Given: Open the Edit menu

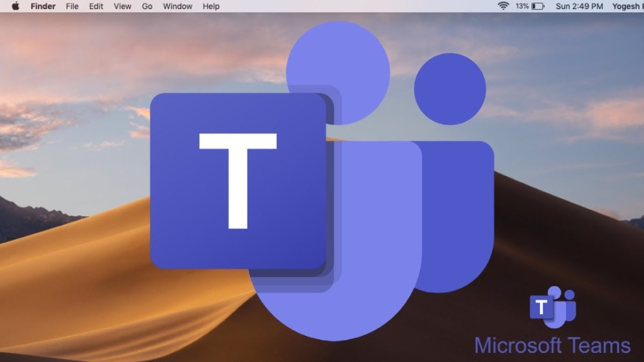Looking at the screenshot, I should pyautogui.click(x=96, y=6).
